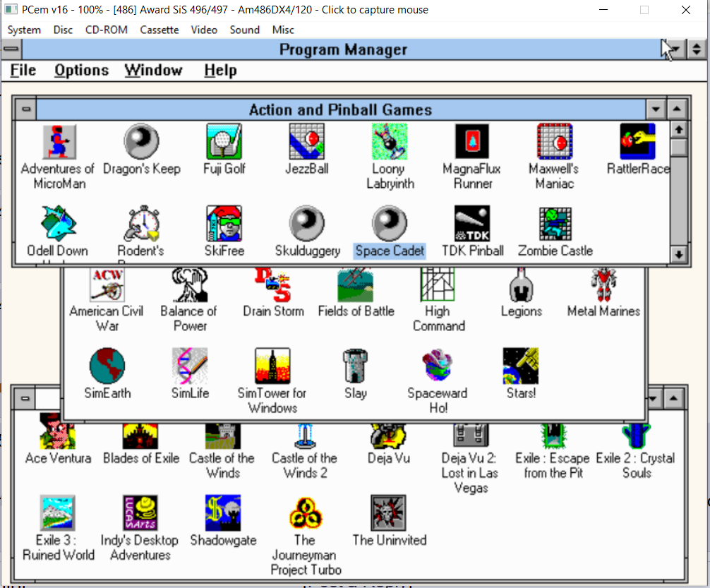
Task: Open Program Manager control-menu box
Action: click(x=11, y=49)
